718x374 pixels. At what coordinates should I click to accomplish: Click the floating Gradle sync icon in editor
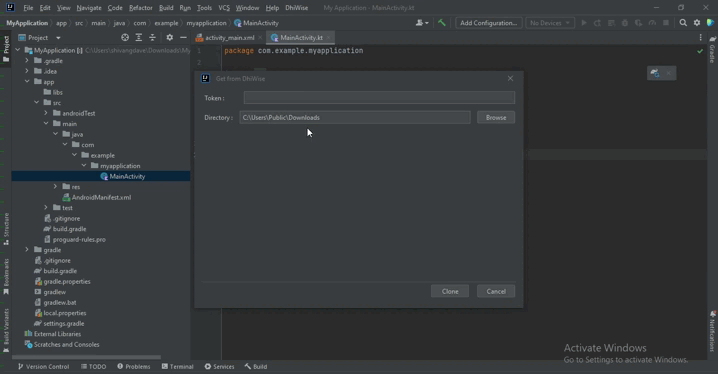click(x=655, y=73)
